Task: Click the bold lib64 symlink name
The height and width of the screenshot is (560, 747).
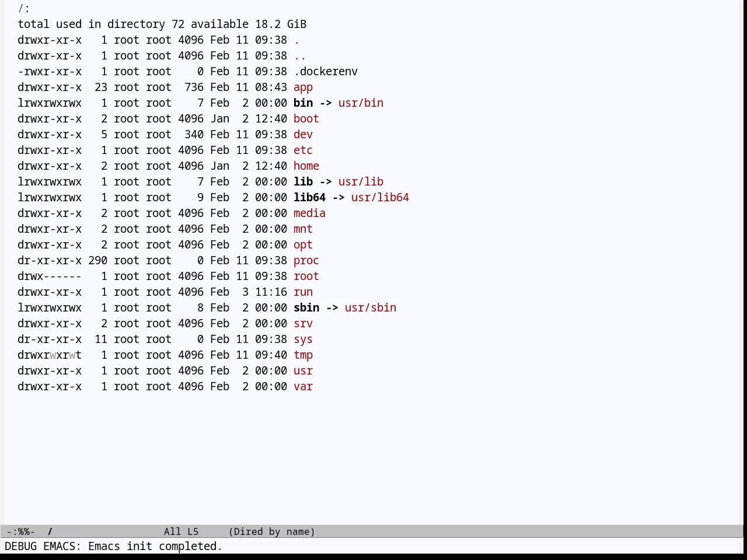Action: tap(309, 198)
